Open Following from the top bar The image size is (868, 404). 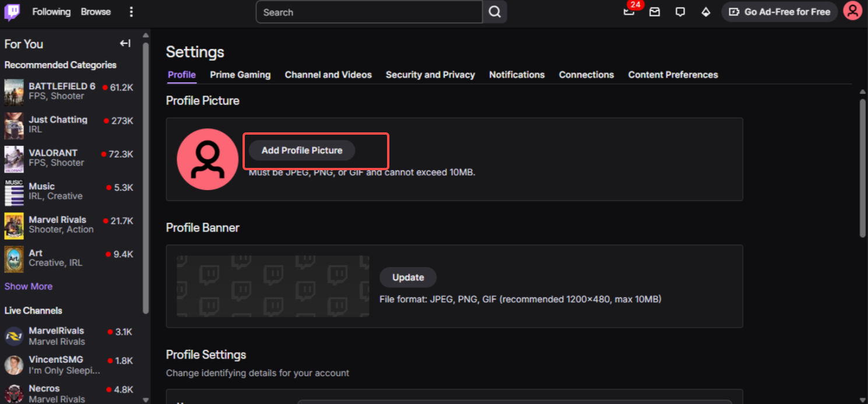click(x=51, y=11)
